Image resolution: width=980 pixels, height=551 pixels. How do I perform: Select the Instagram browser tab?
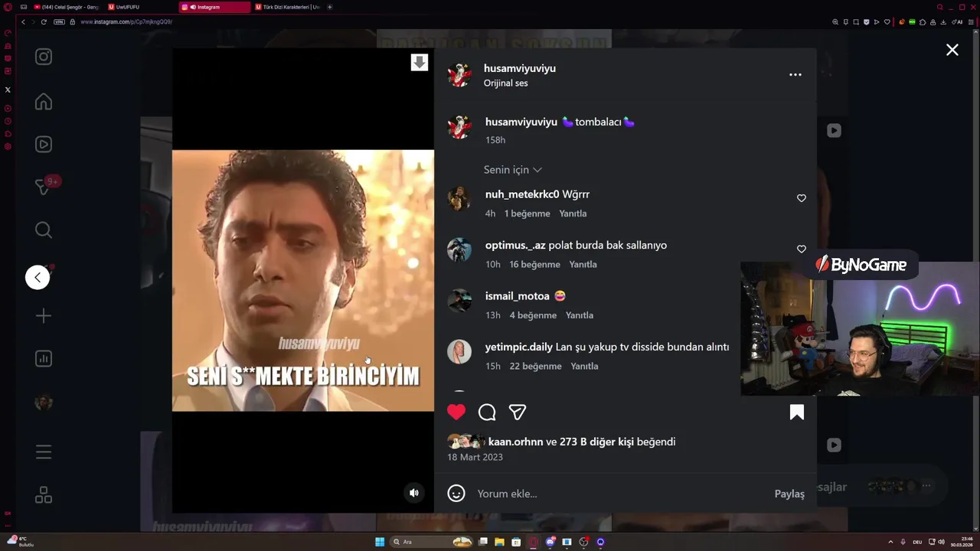point(214,7)
